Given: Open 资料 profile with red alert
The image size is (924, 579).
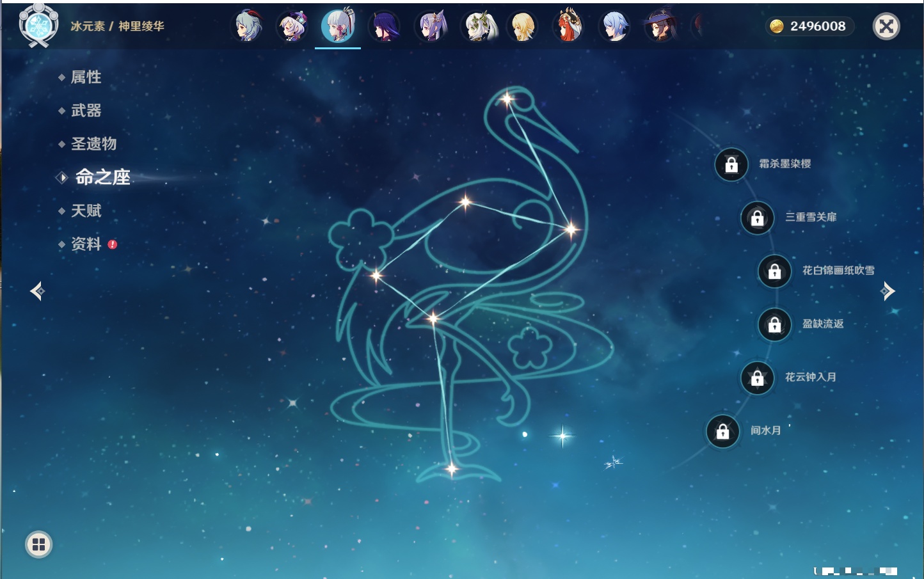Looking at the screenshot, I should [x=86, y=244].
